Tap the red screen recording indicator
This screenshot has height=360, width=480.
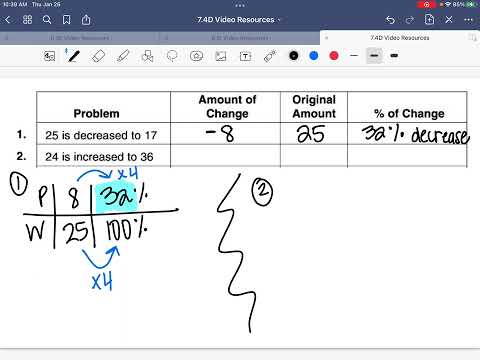click(x=427, y=5)
